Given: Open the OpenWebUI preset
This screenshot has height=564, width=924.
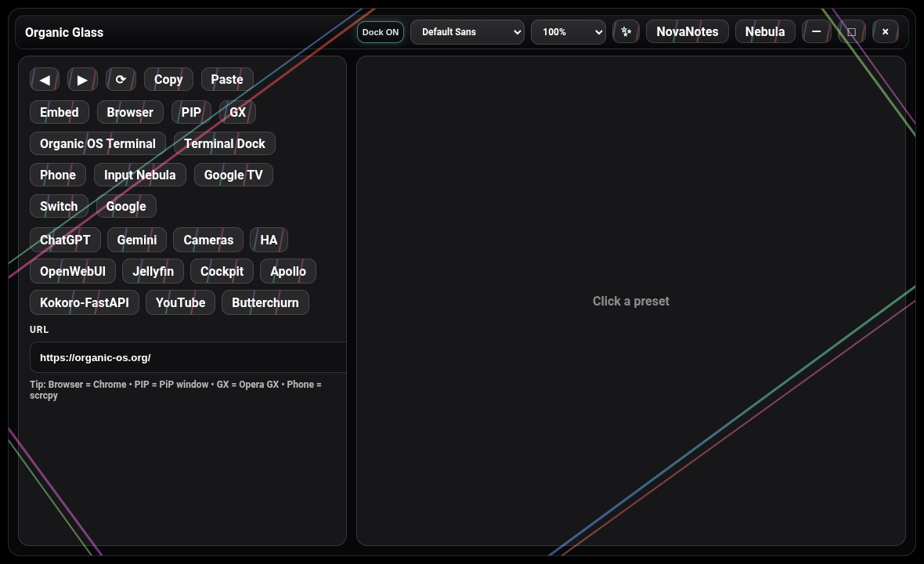Looking at the screenshot, I should click(x=73, y=271).
